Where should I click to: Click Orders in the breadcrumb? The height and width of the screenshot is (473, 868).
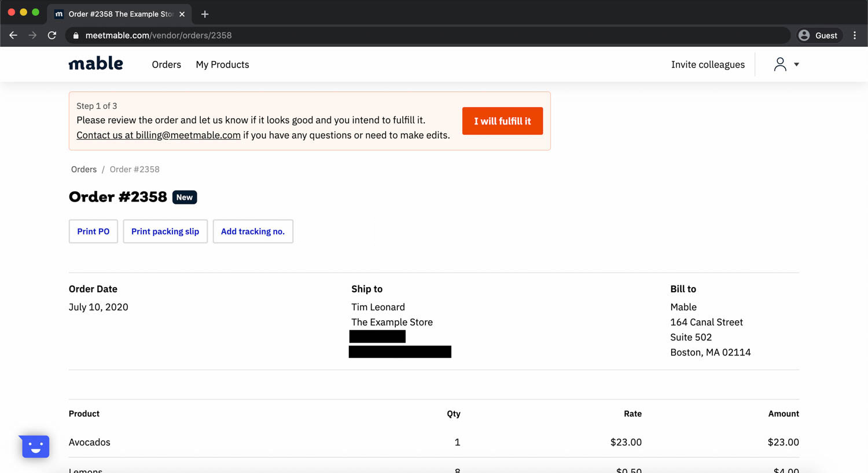[x=84, y=169]
